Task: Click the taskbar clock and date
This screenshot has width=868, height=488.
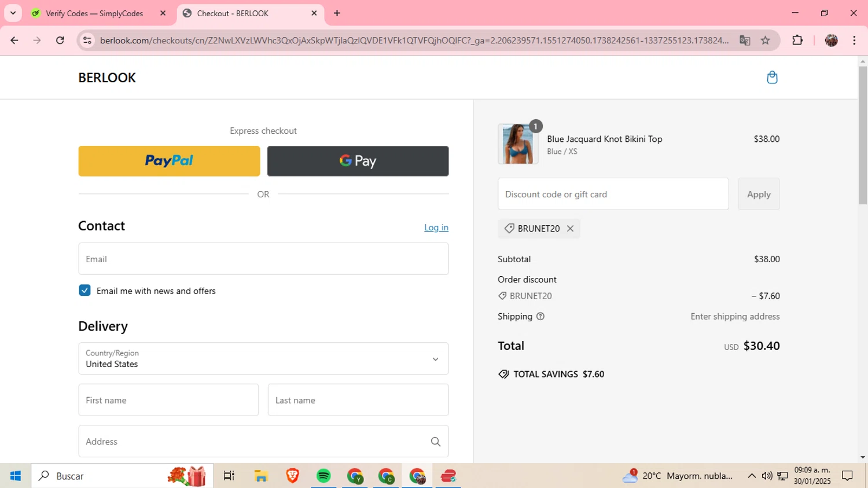Action: (812, 476)
